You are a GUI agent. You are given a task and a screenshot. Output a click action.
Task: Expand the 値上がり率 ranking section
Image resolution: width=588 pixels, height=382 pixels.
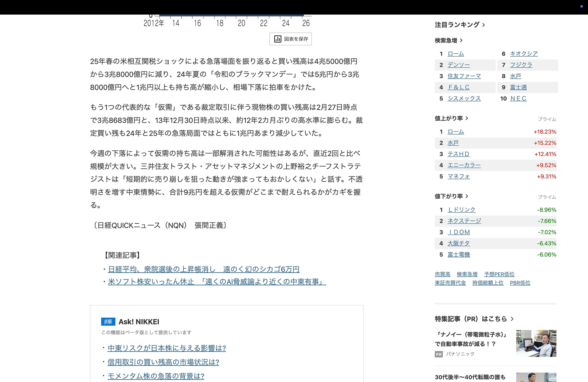pyautogui.click(x=451, y=118)
